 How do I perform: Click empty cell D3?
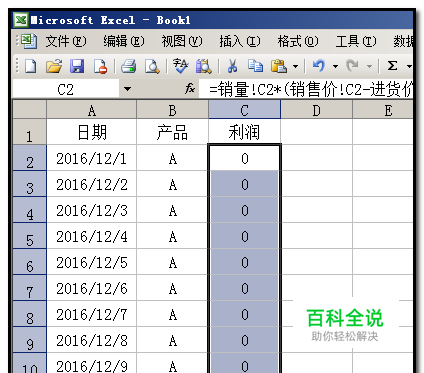coord(316,184)
